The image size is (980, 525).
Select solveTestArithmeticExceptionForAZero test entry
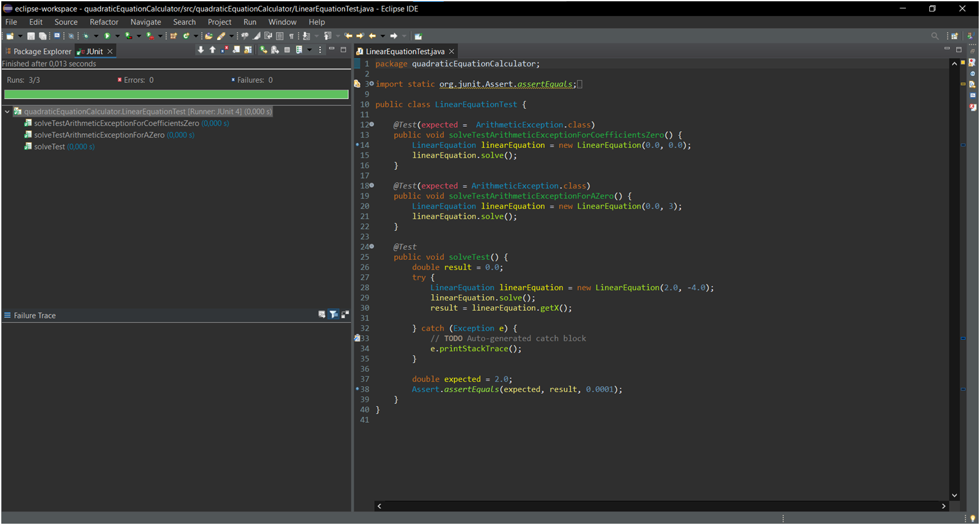109,135
